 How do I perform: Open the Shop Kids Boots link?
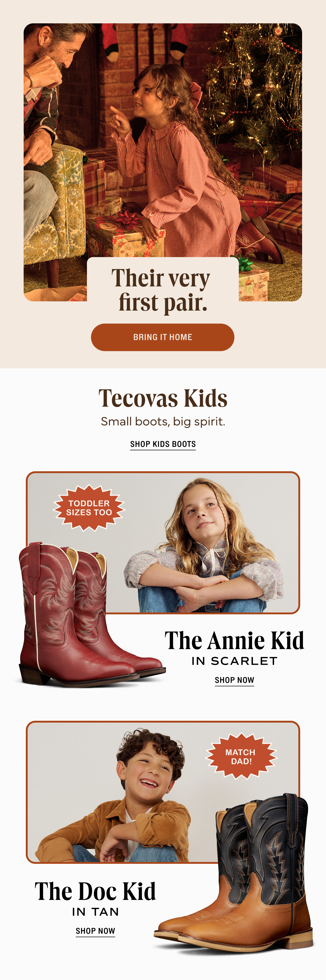(163, 444)
